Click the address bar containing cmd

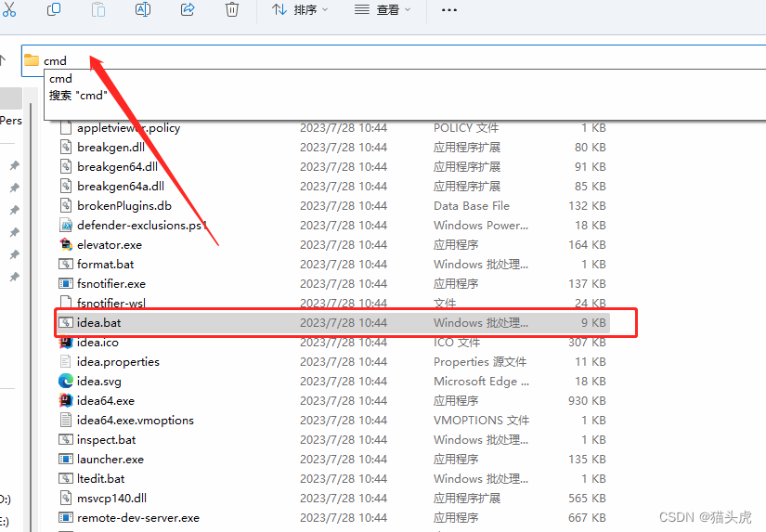click(x=394, y=60)
